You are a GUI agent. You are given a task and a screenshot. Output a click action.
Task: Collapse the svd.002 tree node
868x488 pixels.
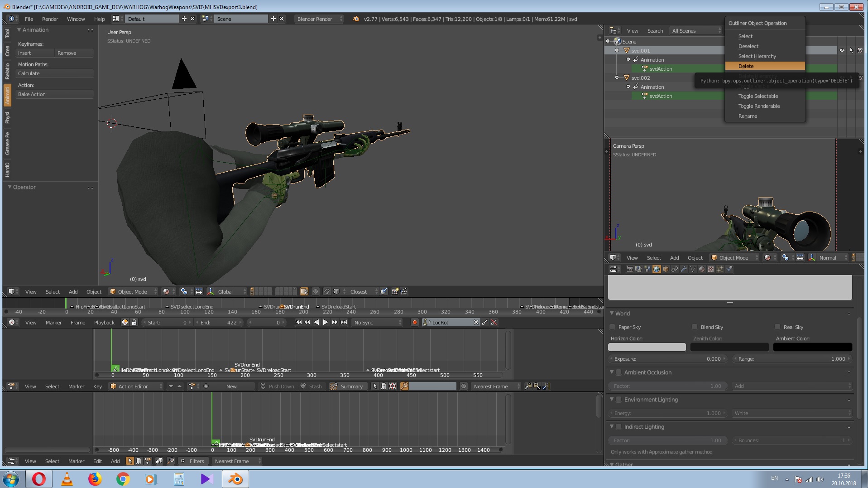[x=617, y=78]
